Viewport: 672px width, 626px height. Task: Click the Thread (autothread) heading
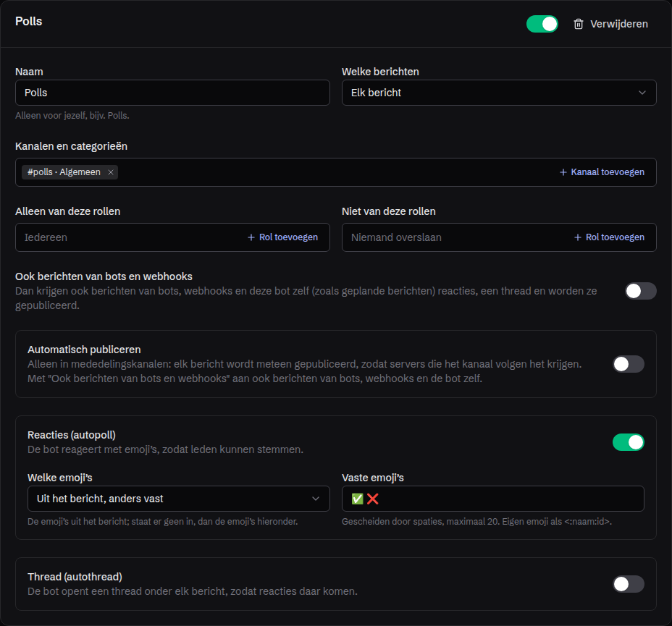click(75, 577)
